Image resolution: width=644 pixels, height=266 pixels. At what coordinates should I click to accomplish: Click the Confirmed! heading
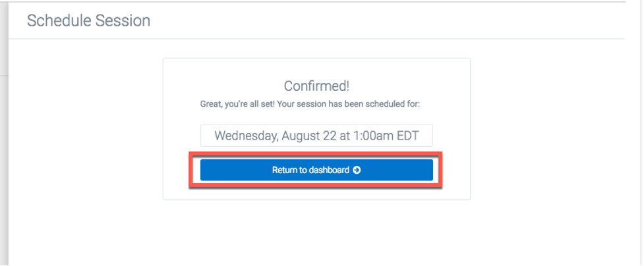click(x=316, y=86)
